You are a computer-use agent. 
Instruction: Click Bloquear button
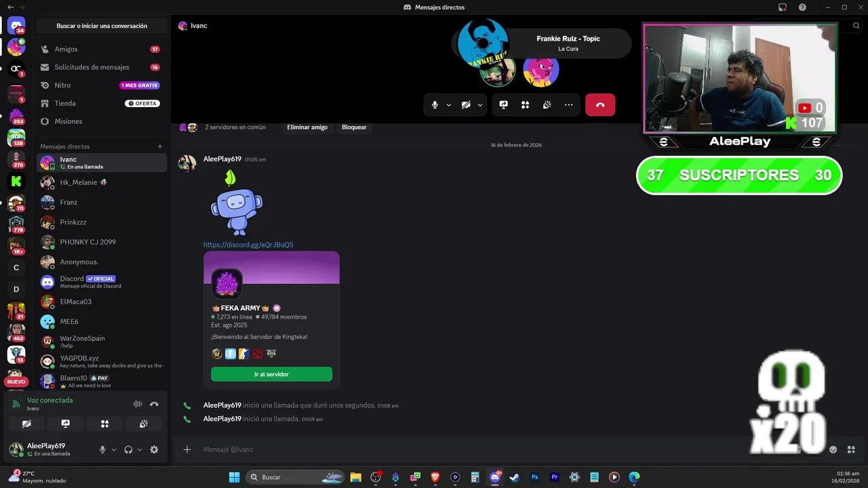coord(354,127)
